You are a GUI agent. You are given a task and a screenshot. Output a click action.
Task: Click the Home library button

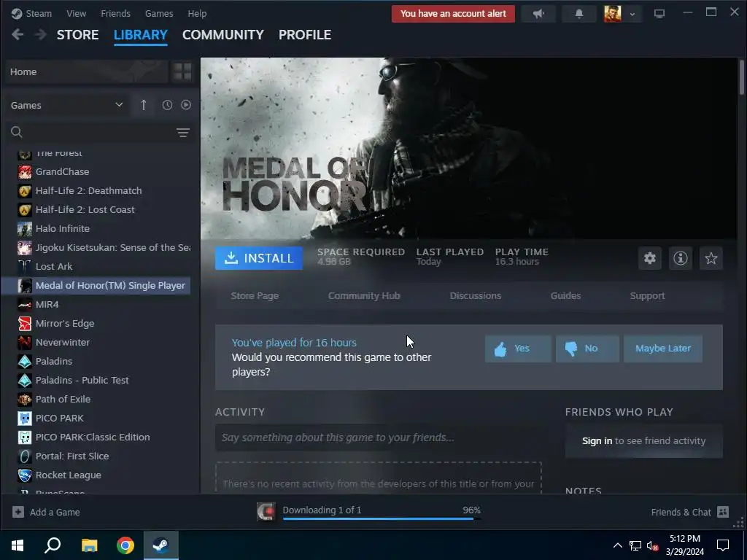pyautogui.click(x=87, y=72)
